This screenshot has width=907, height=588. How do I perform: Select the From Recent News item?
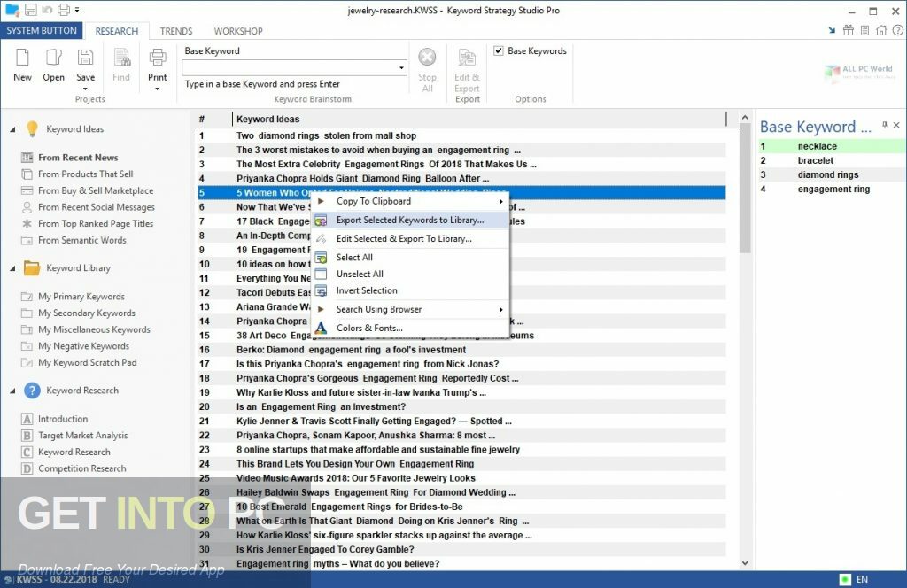coord(78,158)
